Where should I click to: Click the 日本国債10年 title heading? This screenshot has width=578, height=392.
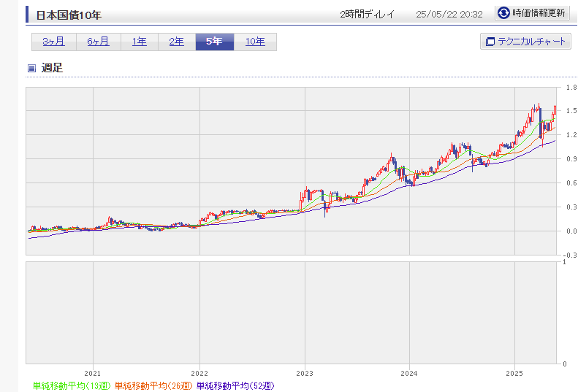coord(69,14)
